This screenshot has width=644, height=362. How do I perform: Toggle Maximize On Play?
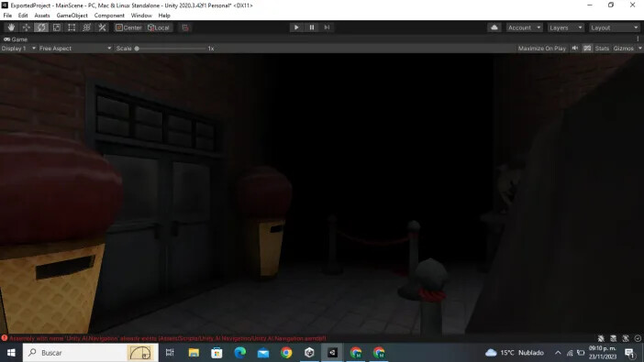(542, 49)
